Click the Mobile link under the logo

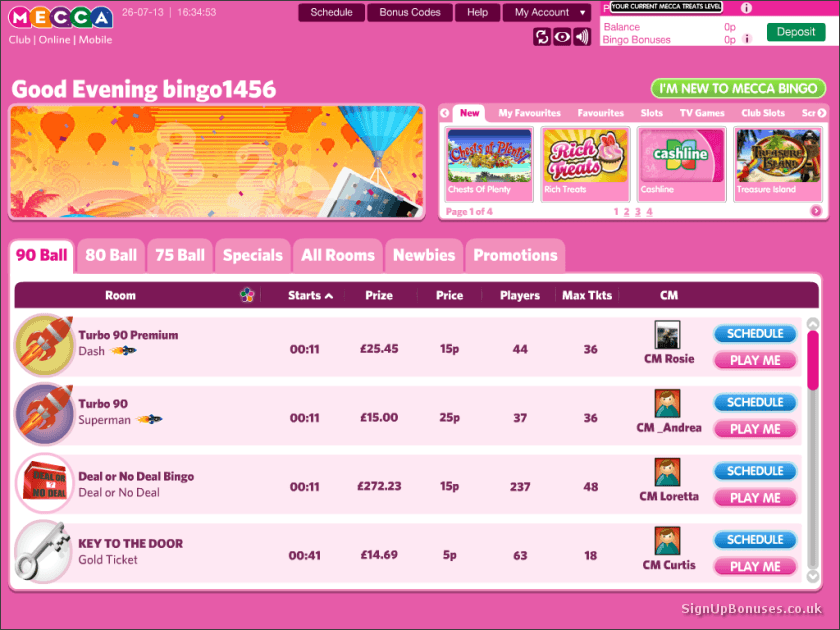(95, 40)
